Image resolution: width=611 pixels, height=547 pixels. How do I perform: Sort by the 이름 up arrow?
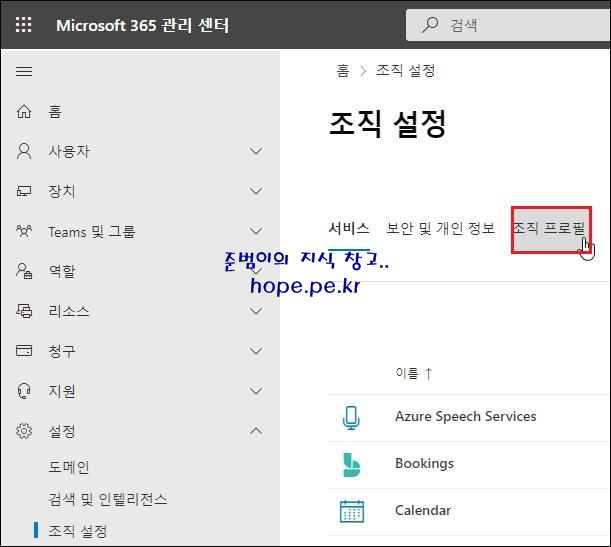tap(429, 374)
